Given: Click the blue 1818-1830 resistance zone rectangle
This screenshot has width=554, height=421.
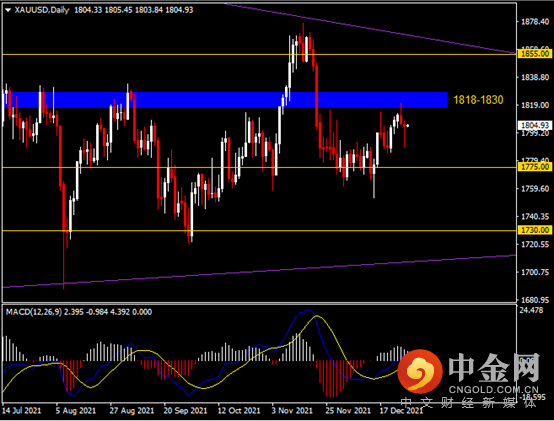Looking at the screenshot, I should (226, 100).
